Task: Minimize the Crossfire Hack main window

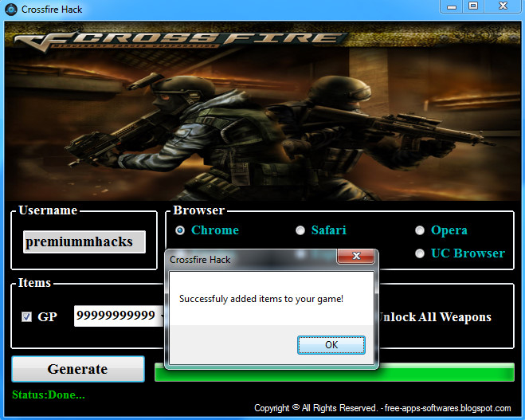Action: [452, 6]
